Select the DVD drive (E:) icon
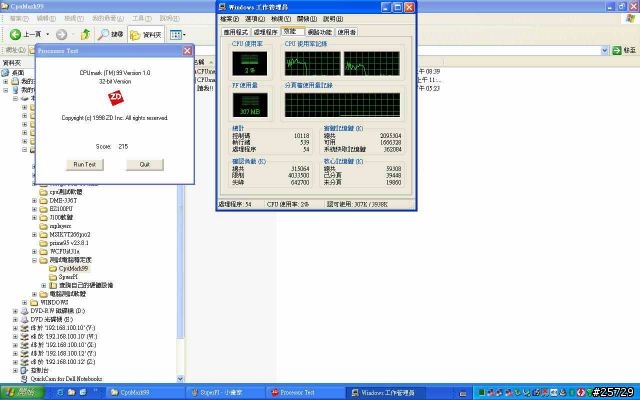 click(24, 320)
